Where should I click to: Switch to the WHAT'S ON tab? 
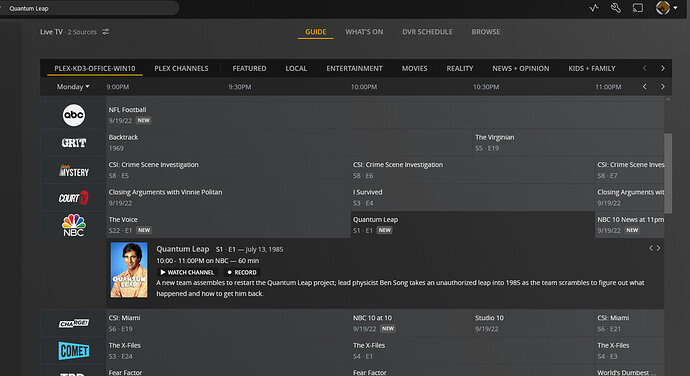364,32
